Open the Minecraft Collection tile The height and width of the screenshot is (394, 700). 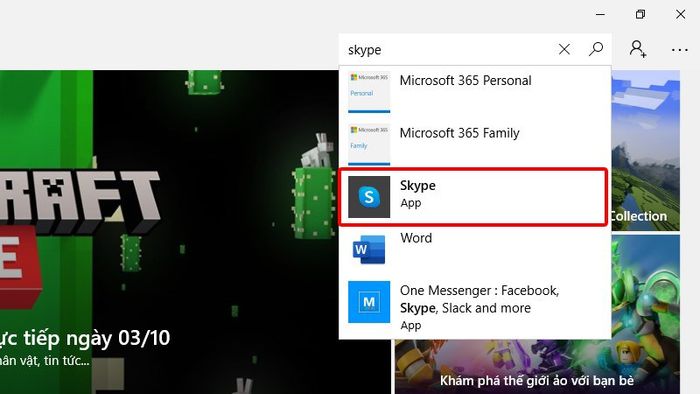[646, 150]
